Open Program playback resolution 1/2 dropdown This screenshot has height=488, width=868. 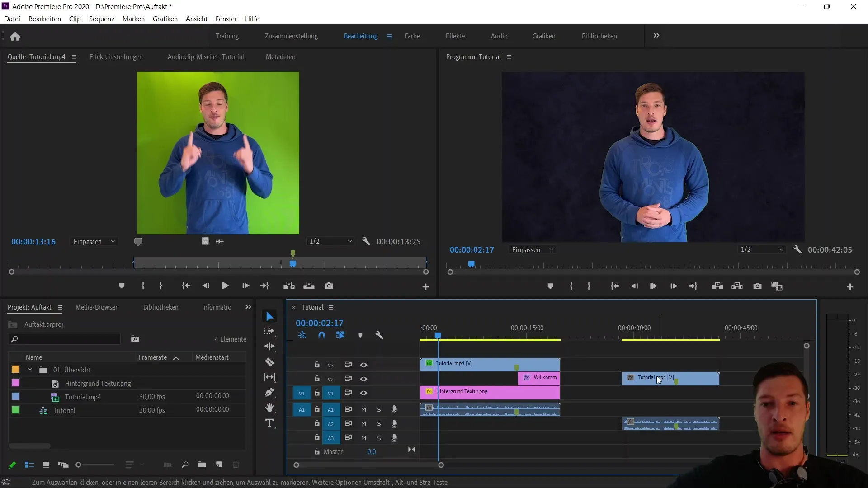pos(762,249)
